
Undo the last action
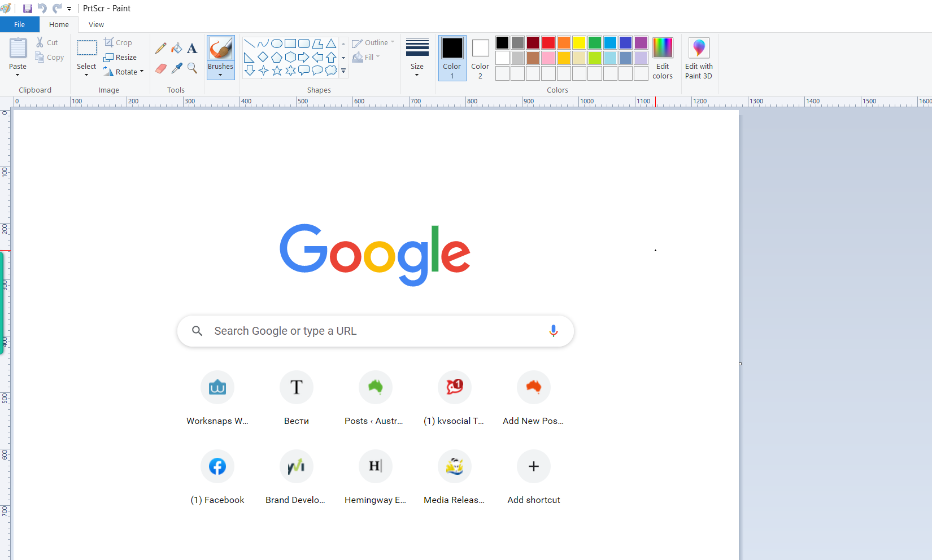[41, 8]
